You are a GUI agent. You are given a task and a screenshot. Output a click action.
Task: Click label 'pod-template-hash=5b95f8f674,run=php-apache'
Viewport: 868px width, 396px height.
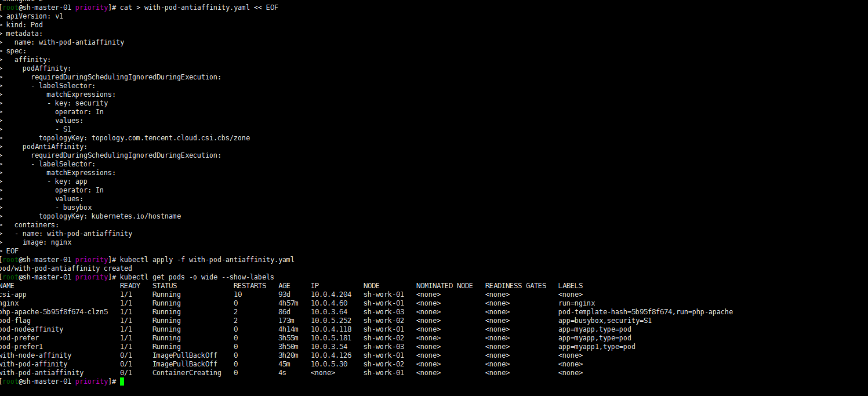click(645, 312)
